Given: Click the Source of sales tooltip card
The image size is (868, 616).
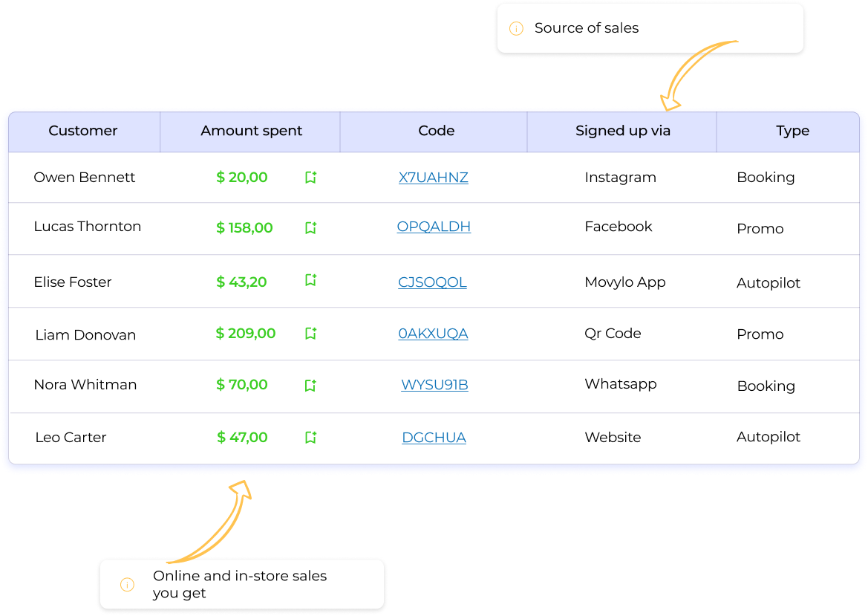Looking at the screenshot, I should (650, 28).
